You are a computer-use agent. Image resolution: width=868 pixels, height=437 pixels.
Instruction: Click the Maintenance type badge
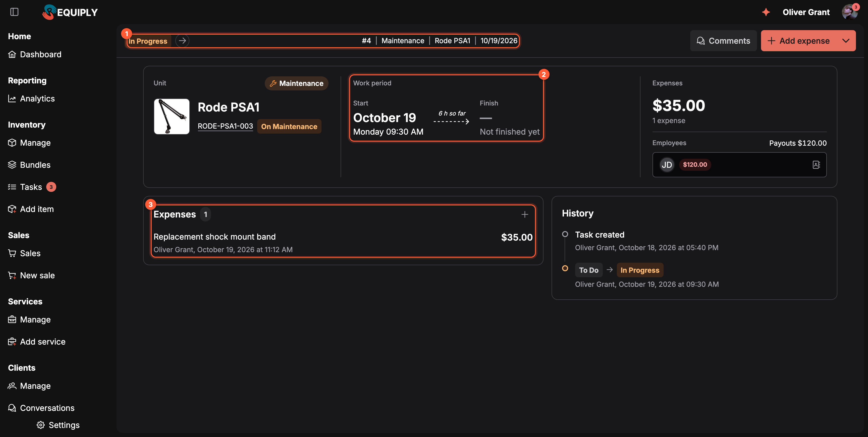[x=296, y=83]
